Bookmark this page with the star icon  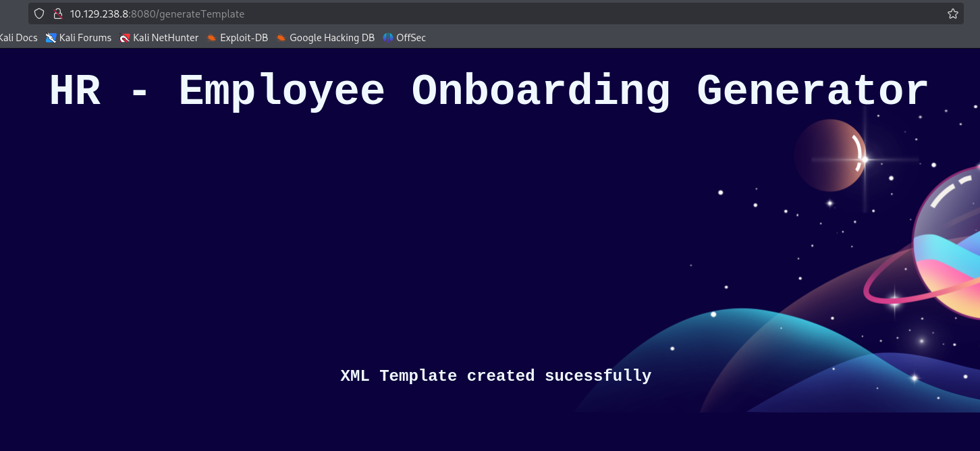pos(952,14)
